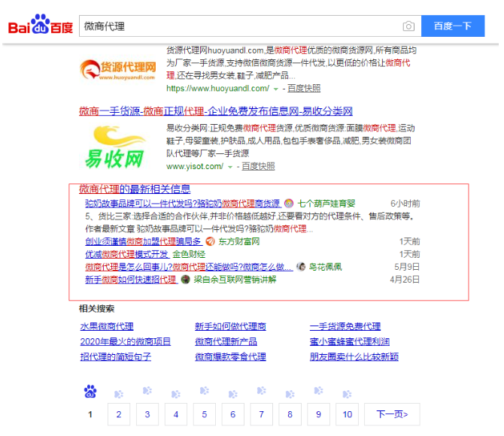Screen dimensions: 504x436
Task: Go to results page 8
Action: tap(290, 414)
